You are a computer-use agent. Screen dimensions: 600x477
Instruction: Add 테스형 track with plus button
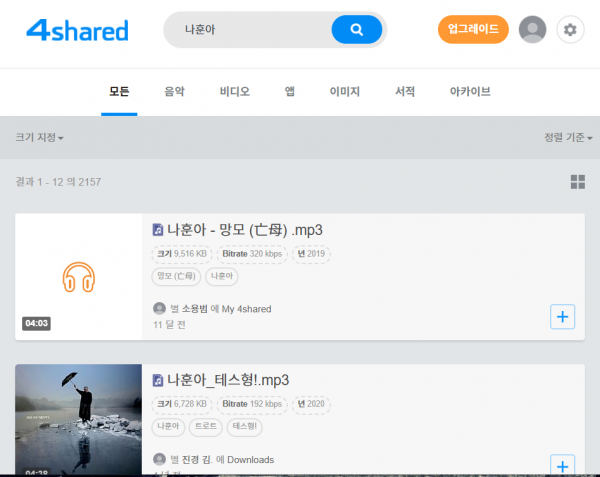click(x=562, y=465)
